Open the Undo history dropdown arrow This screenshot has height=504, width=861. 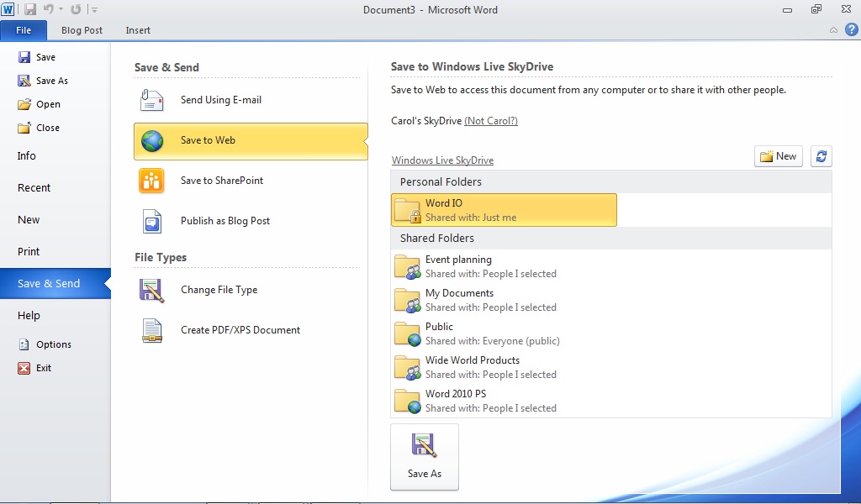pyautogui.click(x=61, y=9)
